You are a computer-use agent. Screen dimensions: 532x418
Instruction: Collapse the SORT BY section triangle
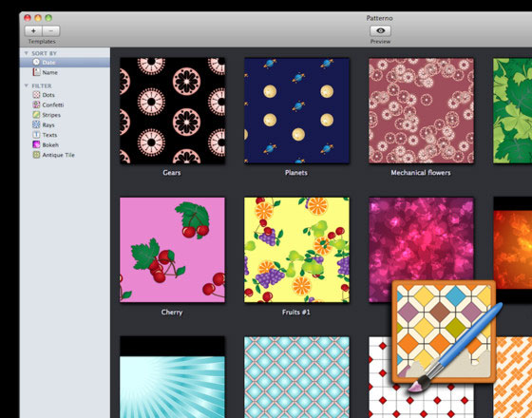pos(26,53)
